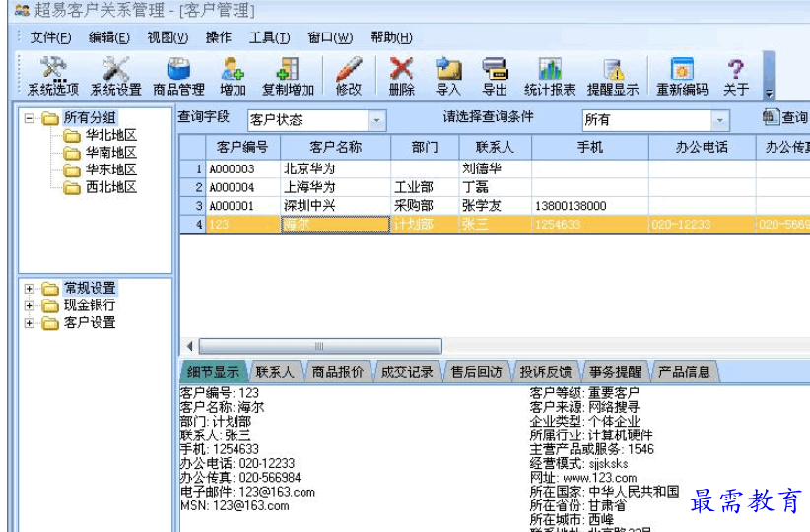Click the 海尔 customer name cell

[x=335, y=225]
